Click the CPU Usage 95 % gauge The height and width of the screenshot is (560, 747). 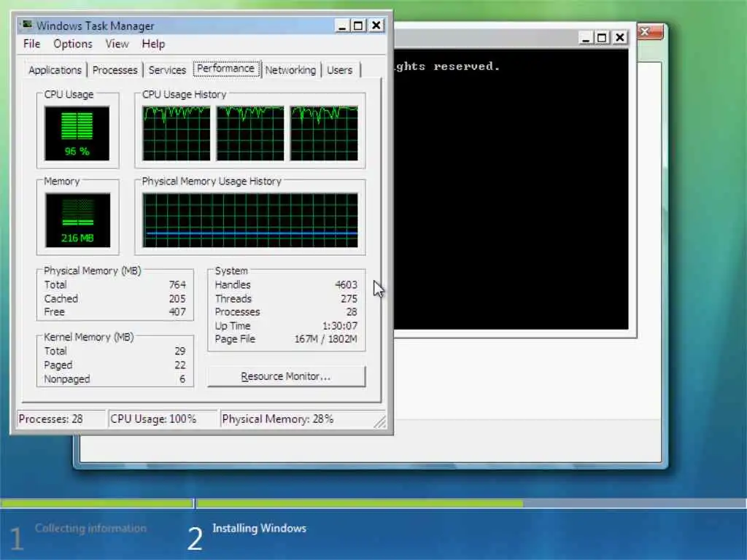pos(77,133)
